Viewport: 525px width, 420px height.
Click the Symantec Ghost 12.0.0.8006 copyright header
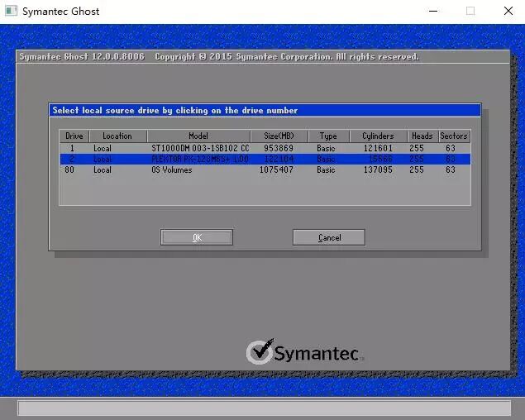(x=219, y=56)
